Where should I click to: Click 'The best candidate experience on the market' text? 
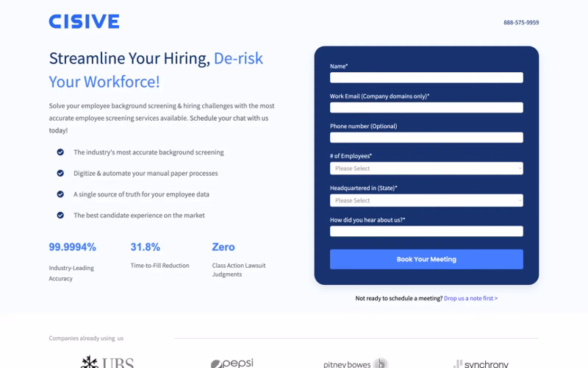click(x=139, y=215)
